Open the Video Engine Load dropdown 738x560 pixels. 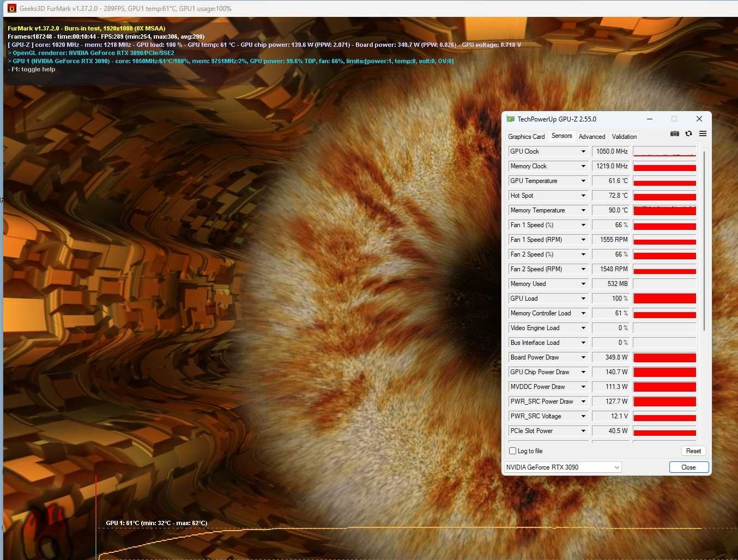(x=583, y=328)
